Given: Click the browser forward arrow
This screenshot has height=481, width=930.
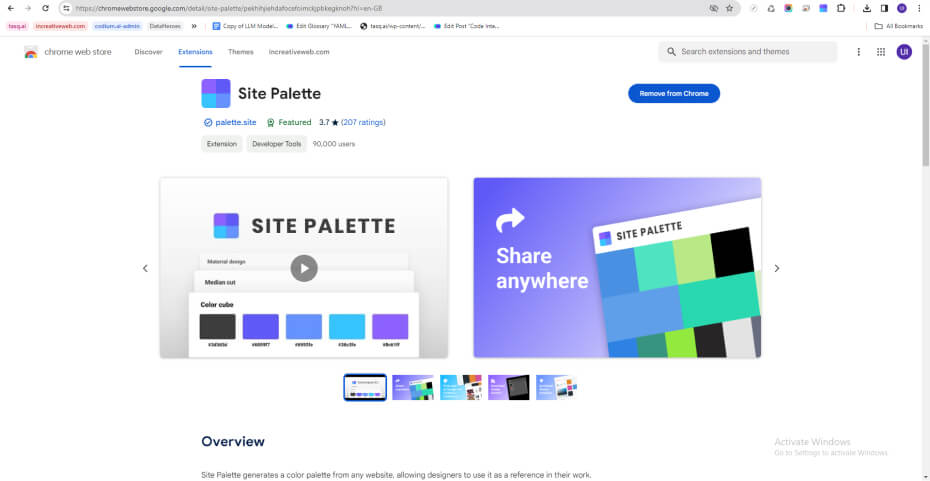Looking at the screenshot, I should pos(27,8).
